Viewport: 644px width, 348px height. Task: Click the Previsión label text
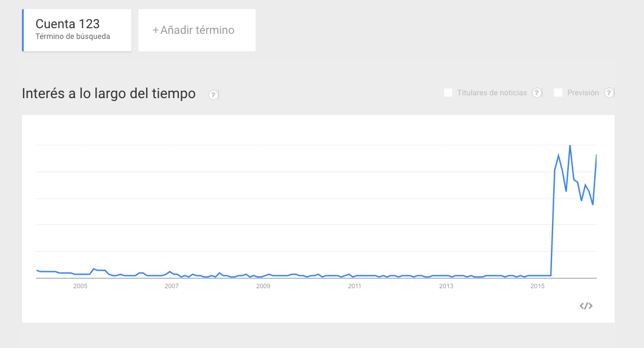coord(583,92)
